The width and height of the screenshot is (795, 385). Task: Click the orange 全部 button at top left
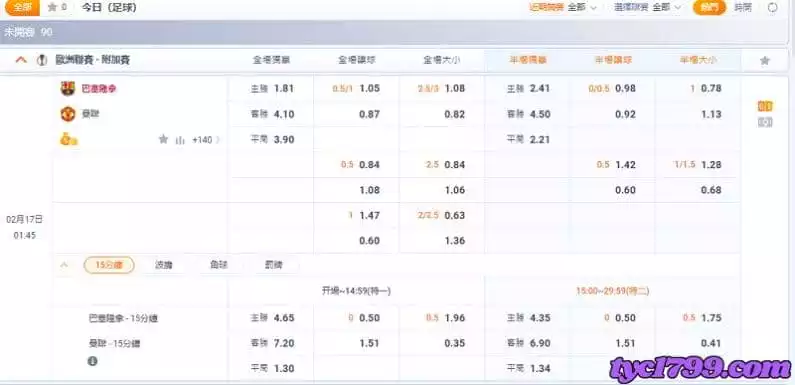(x=23, y=8)
